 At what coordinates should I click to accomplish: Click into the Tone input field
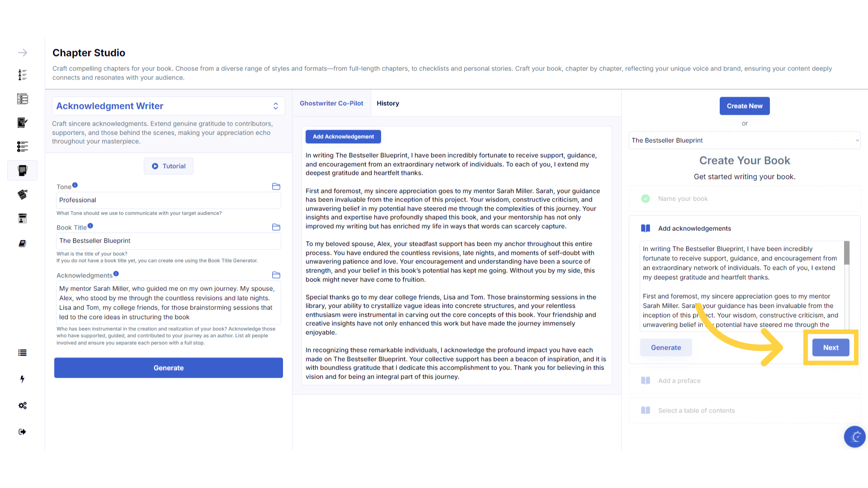[168, 200]
